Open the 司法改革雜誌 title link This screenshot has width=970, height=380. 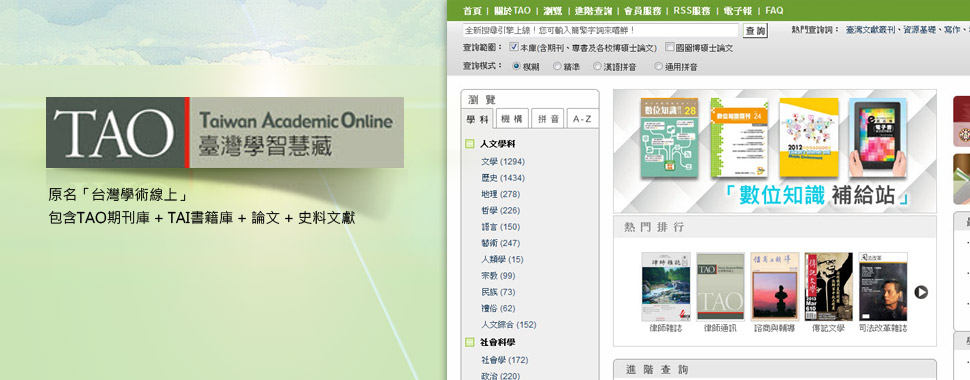click(883, 329)
